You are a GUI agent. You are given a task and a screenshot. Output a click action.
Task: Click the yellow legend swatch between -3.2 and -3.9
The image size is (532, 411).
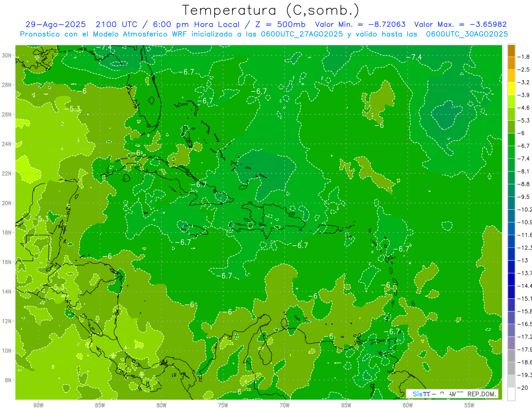[x=511, y=89]
